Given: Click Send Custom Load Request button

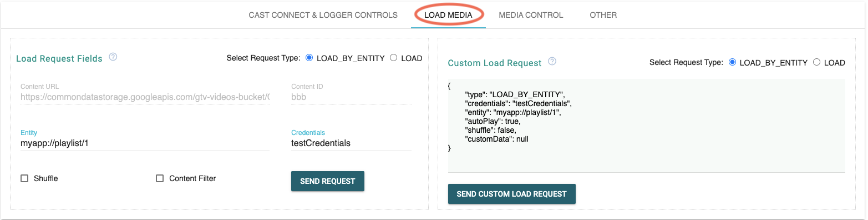Looking at the screenshot, I should (512, 194).
